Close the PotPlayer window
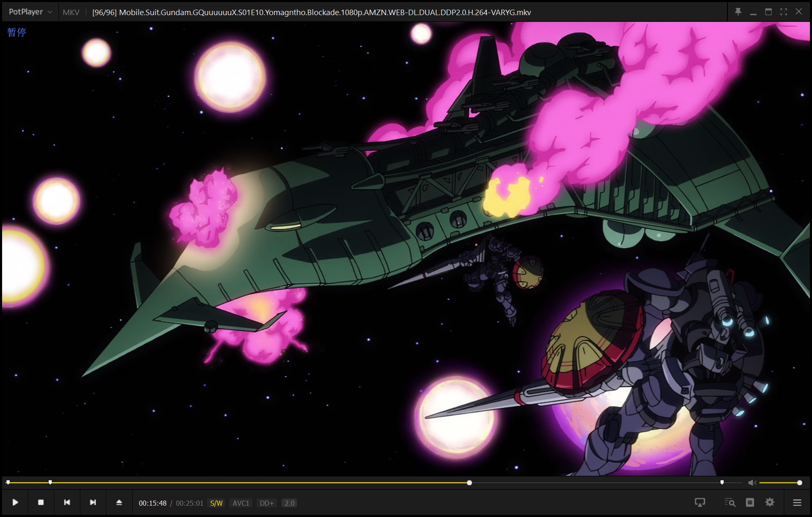This screenshot has width=812, height=517. click(799, 12)
